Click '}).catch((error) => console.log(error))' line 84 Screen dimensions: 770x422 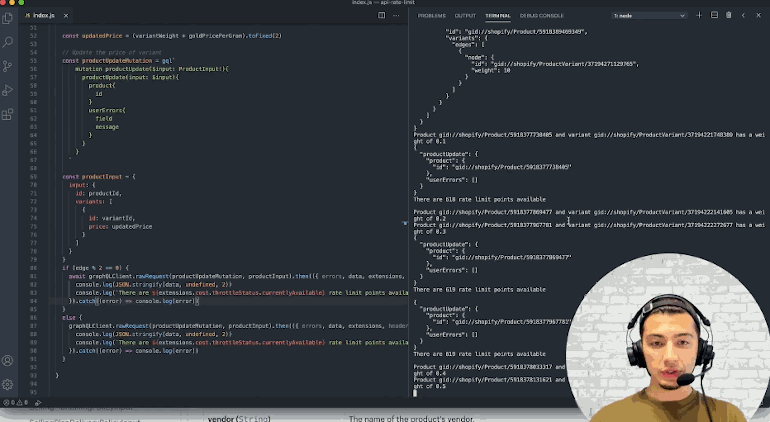coord(134,301)
